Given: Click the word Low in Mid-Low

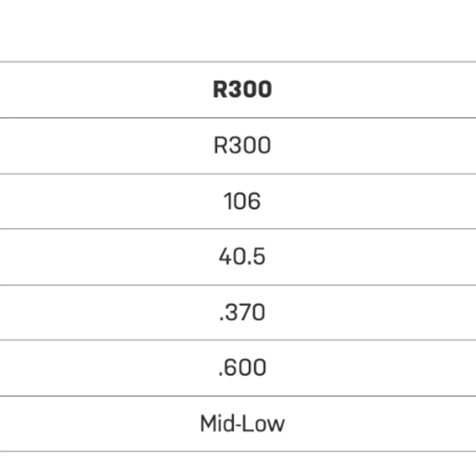Looking at the screenshot, I should pos(263,423).
